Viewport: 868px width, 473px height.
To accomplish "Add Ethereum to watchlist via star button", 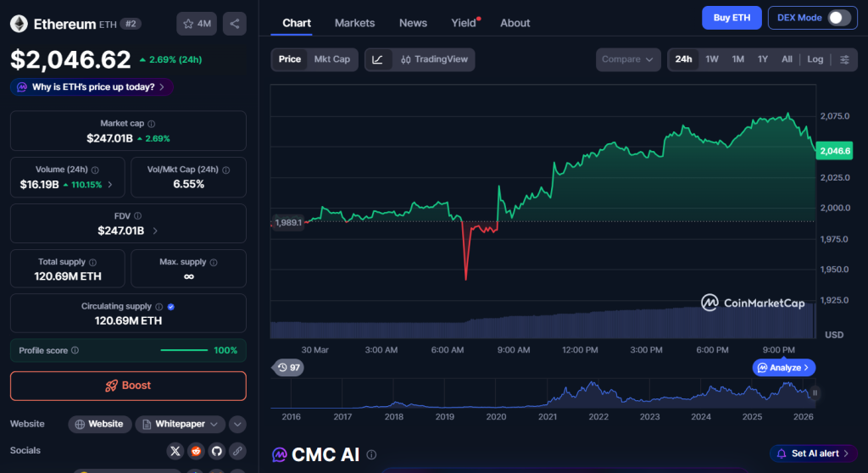I will point(197,24).
